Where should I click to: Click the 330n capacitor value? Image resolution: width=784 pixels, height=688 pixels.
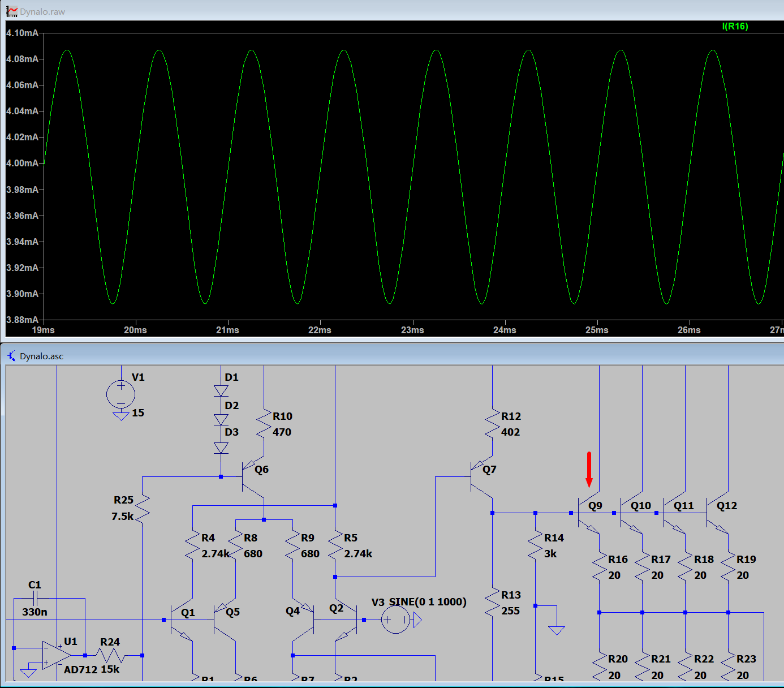click(35, 612)
